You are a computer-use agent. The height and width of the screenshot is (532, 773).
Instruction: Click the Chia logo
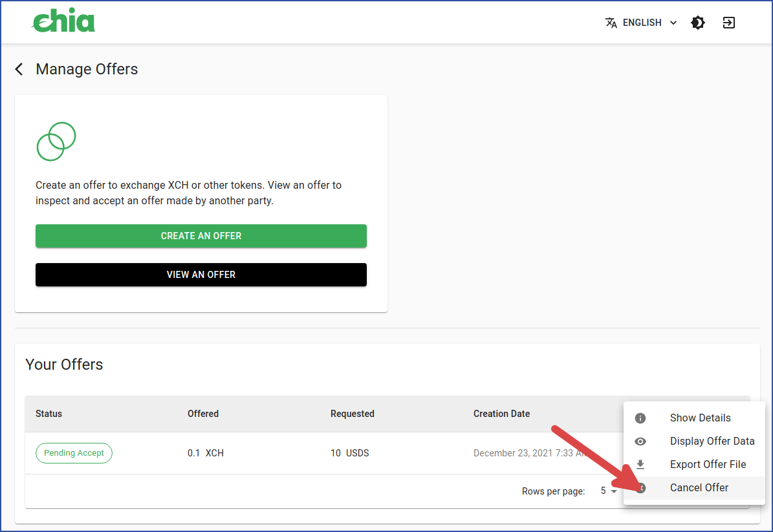(x=63, y=21)
